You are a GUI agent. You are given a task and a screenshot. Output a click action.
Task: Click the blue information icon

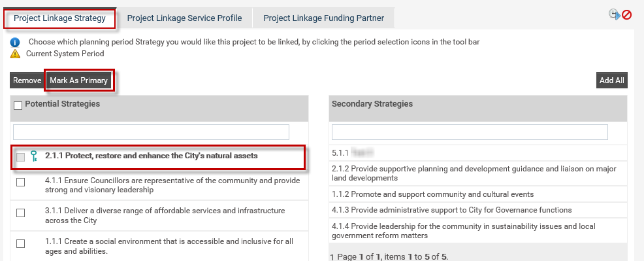pos(15,43)
